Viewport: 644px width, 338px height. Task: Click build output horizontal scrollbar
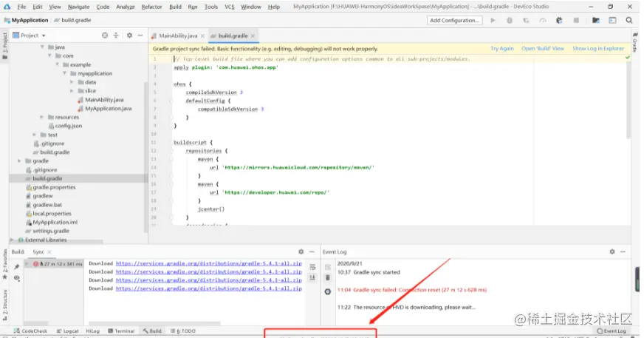(154, 324)
